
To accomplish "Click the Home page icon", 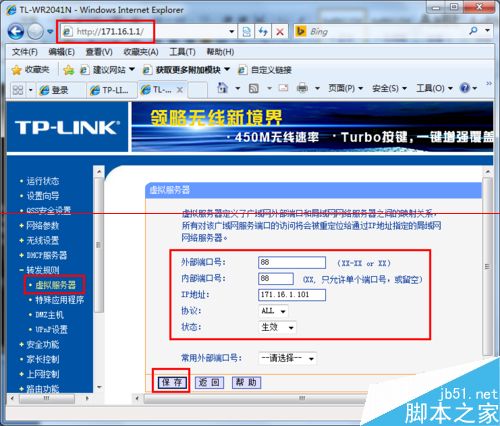I will 223,88.
